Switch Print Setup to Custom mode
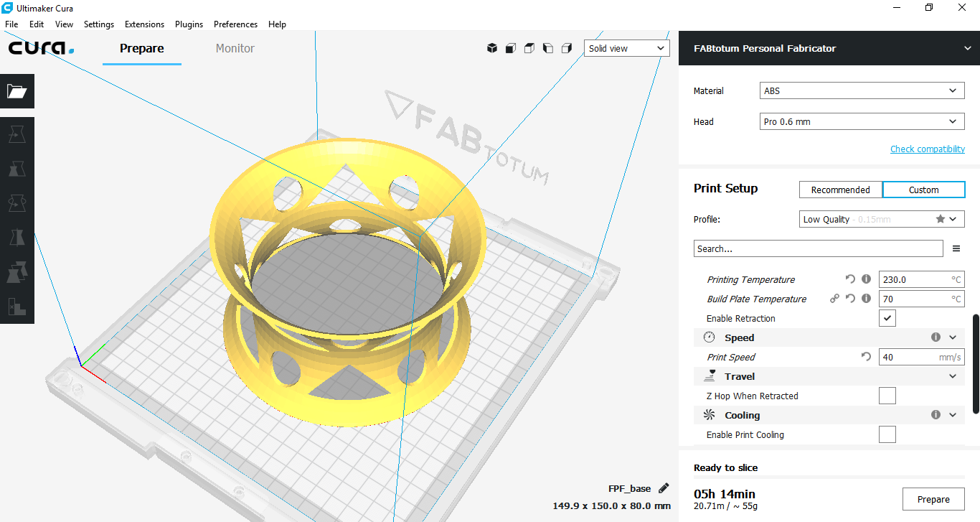The width and height of the screenshot is (980, 522). click(x=924, y=190)
